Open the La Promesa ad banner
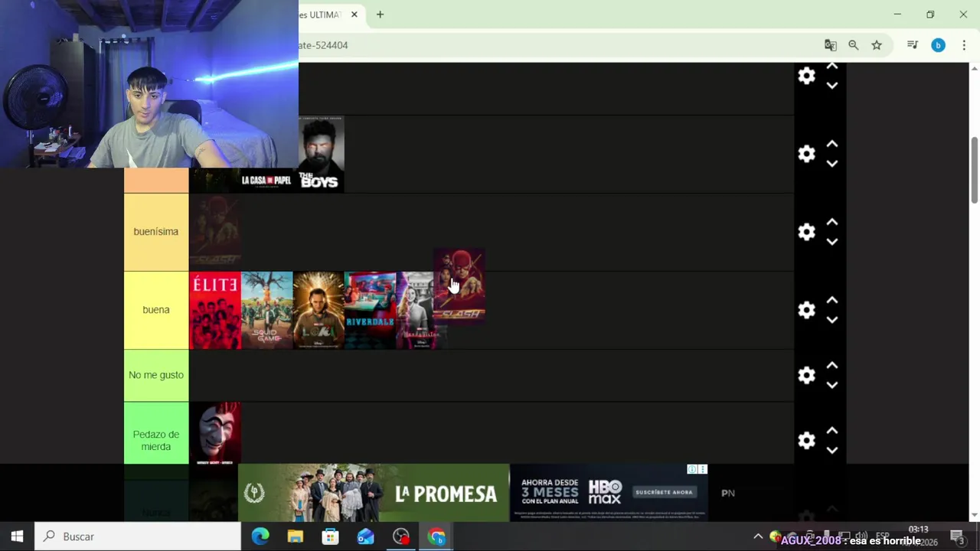Viewport: 980px width, 551px height. coord(374,493)
